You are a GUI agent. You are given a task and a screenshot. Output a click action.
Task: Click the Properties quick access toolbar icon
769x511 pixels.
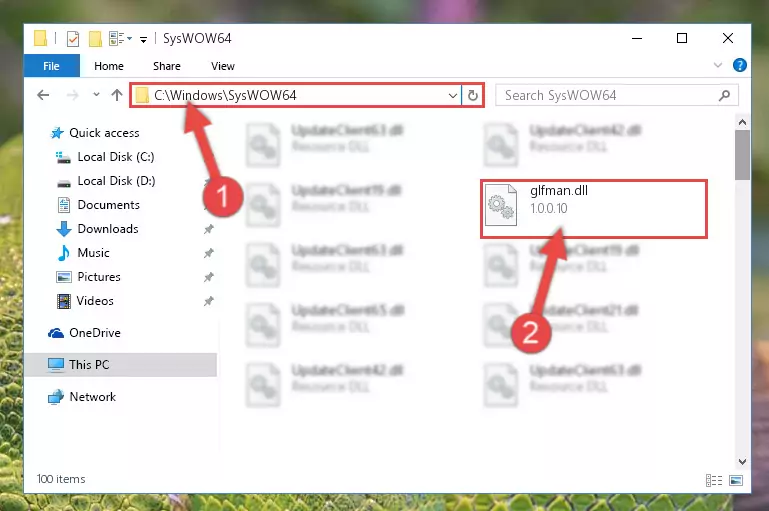tap(73, 38)
